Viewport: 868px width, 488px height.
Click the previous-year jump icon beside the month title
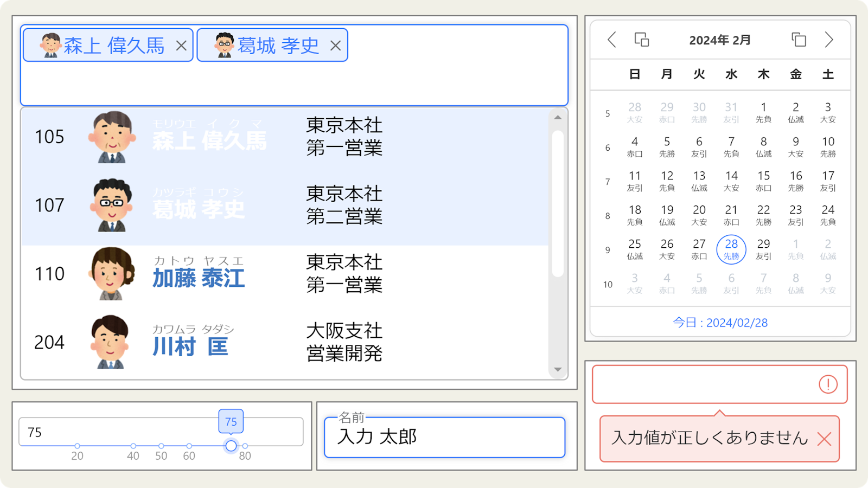(642, 40)
